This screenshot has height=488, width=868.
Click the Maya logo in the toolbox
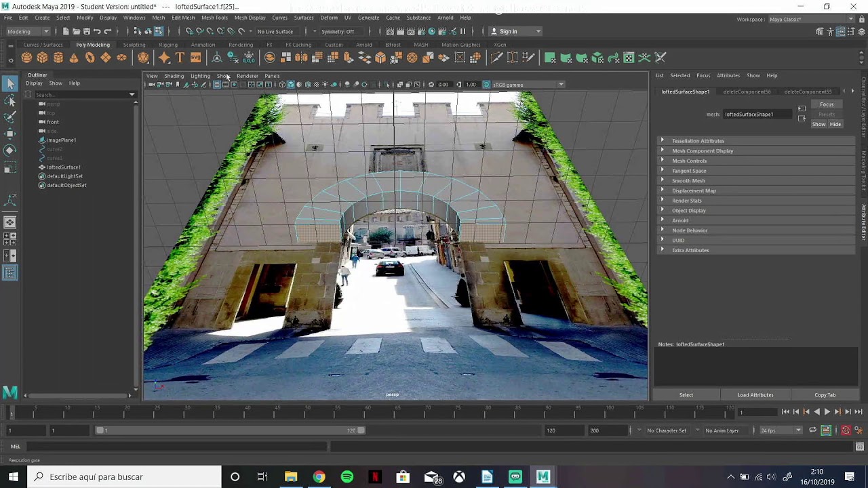(10, 392)
